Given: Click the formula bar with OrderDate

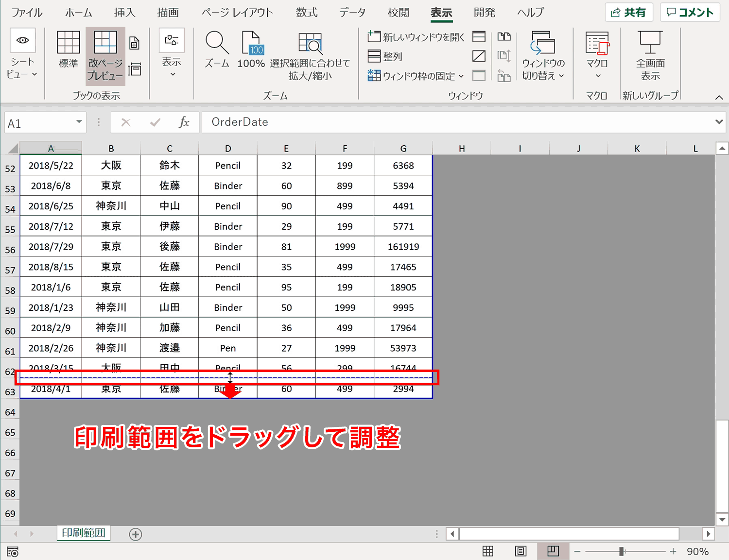Looking at the screenshot, I should tap(457, 122).
